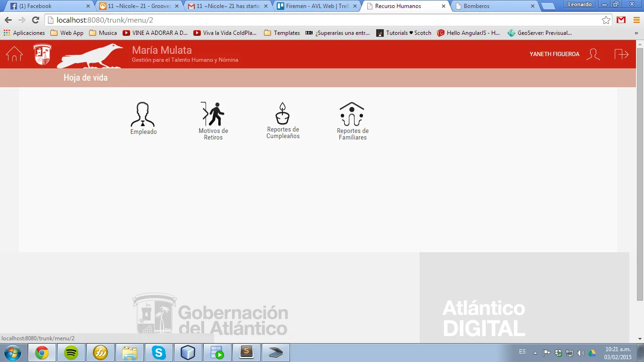The image size is (644, 362).
Task: Open Skype from the taskbar
Action: tap(159, 353)
